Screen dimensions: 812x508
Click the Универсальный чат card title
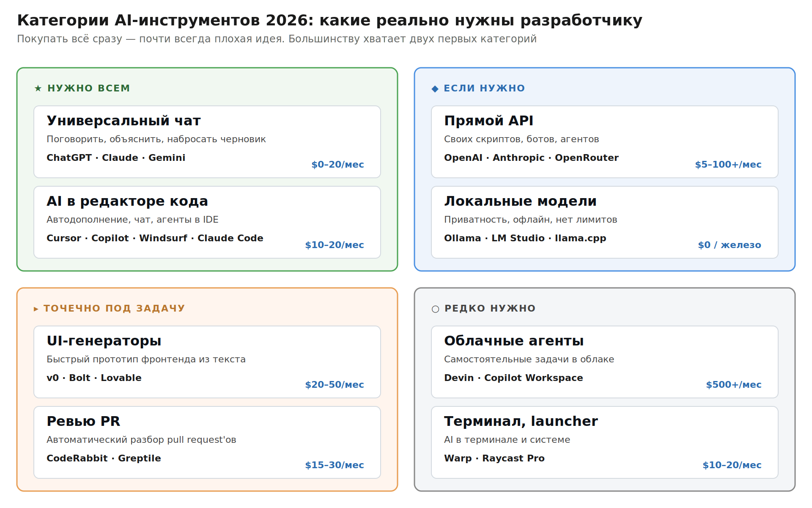123,121
